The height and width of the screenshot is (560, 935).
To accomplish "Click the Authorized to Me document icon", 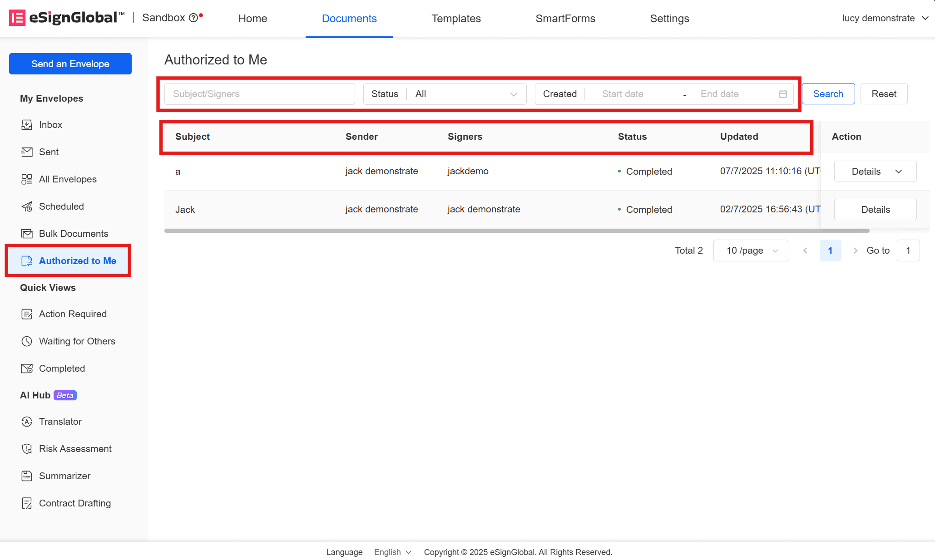I will 27,261.
